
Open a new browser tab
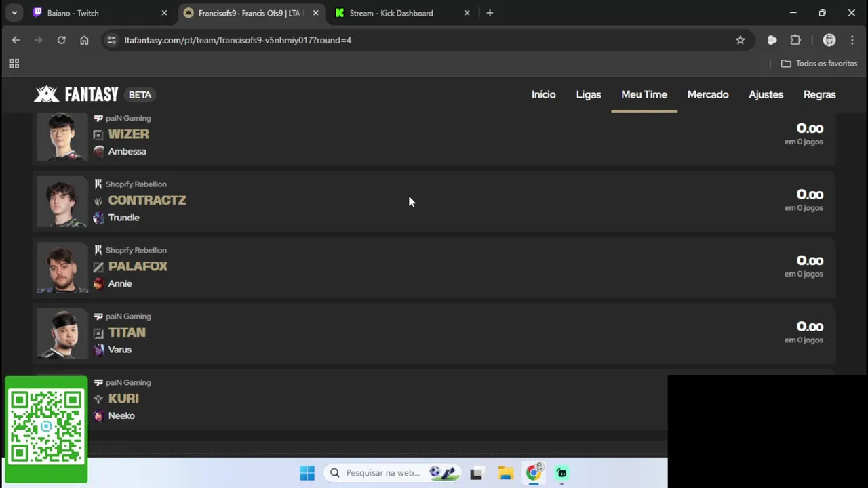[x=490, y=13]
